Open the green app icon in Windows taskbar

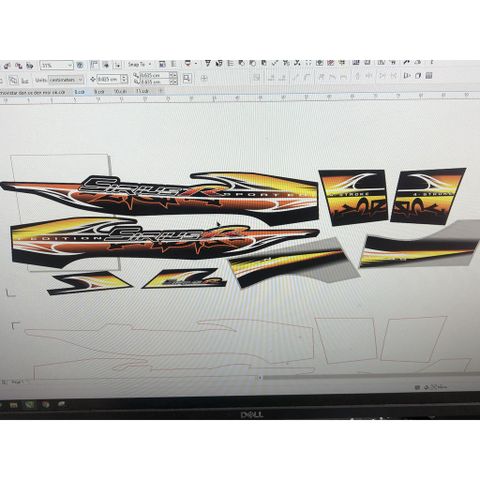pos(30,405)
